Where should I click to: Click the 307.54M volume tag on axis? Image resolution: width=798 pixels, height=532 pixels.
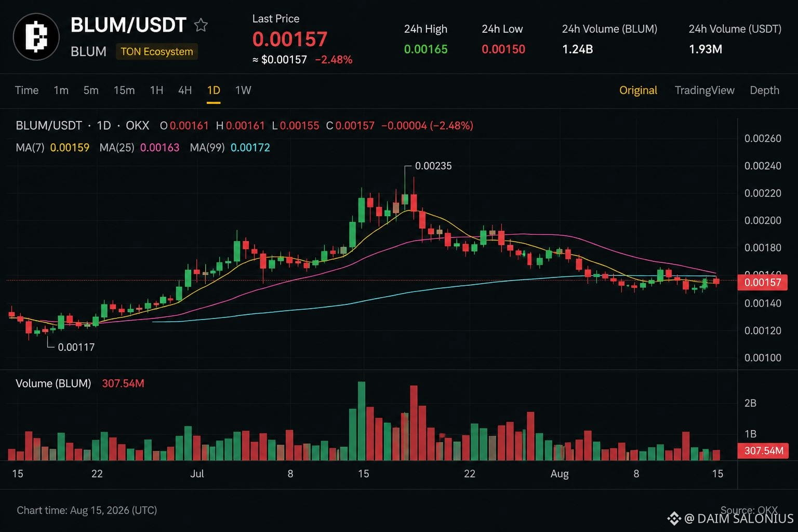coord(763,451)
